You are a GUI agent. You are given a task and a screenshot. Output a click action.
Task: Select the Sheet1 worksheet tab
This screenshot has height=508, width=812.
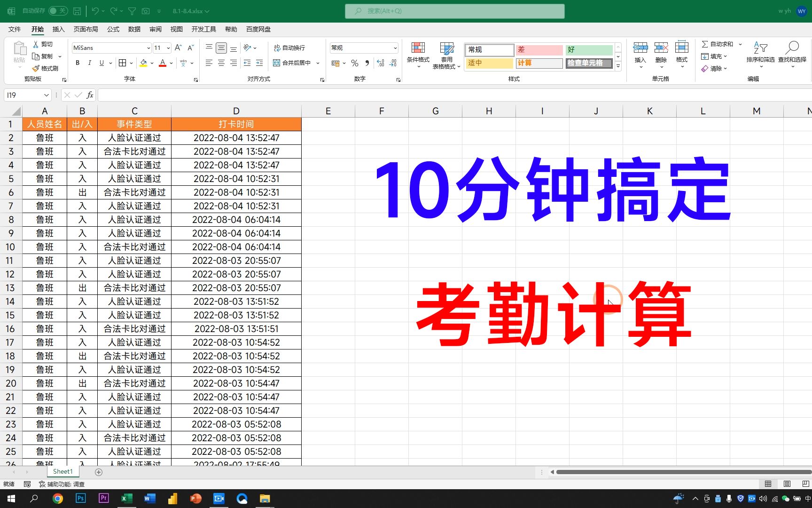tap(62, 471)
